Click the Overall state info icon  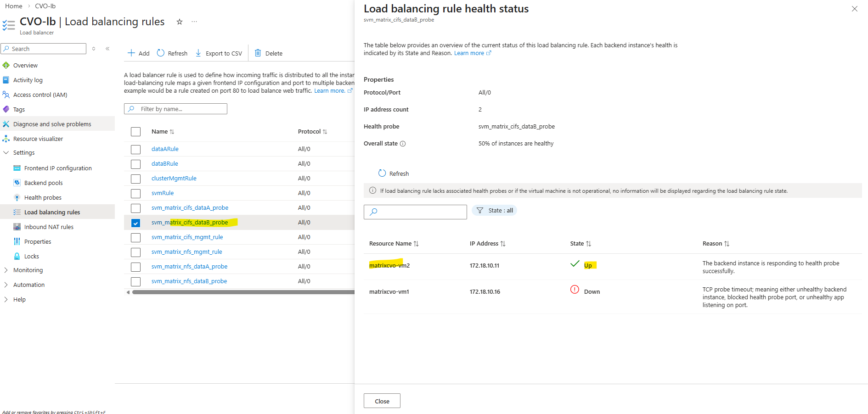pyautogui.click(x=403, y=144)
